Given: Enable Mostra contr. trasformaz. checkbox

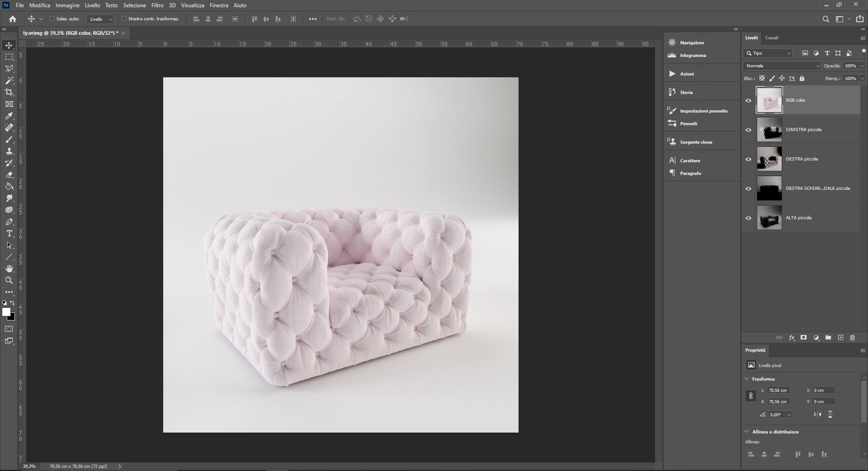Looking at the screenshot, I should pyautogui.click(x=124, y=19).
